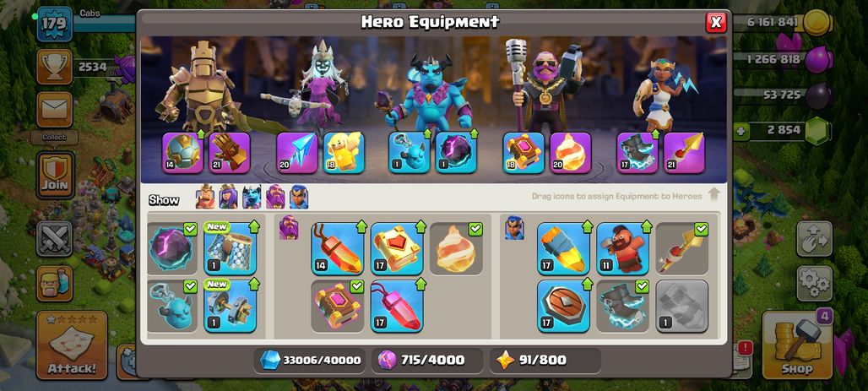Select the equipped Electro Boots with checkmark
The image size is (868, 391).
(x=623, y=306)
